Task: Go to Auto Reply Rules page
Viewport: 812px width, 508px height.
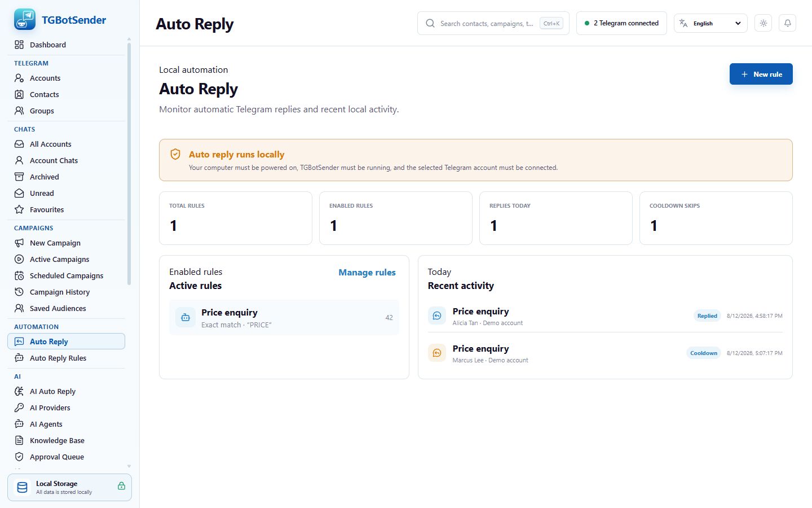Action: (x=66, y=358)
